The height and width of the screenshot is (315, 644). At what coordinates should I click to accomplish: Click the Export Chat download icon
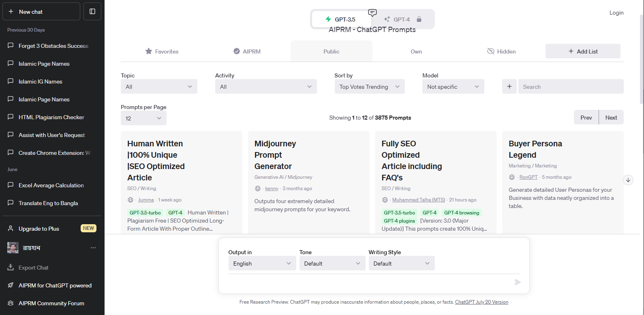(x=11, y=268)
